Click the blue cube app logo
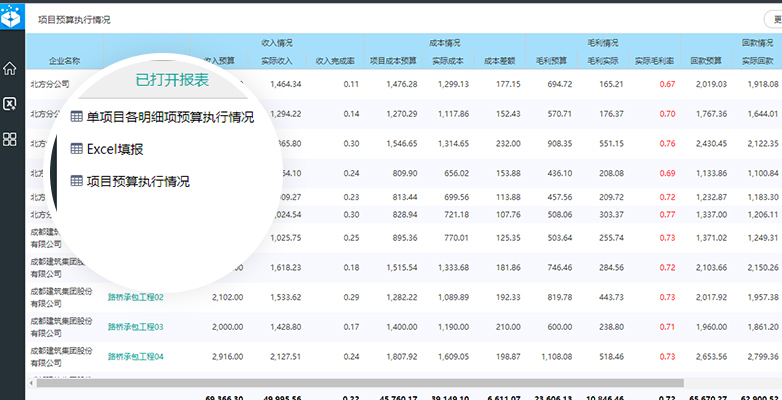Viewport: 782px width, 400px height. click(10, 16)
